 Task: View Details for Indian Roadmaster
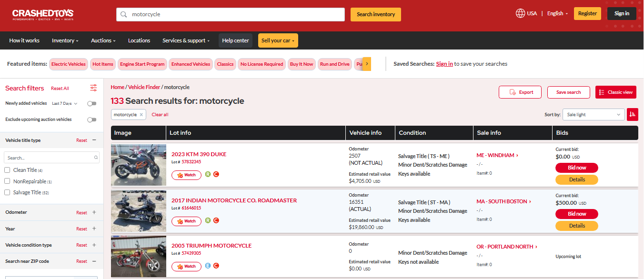coord(577,226)
